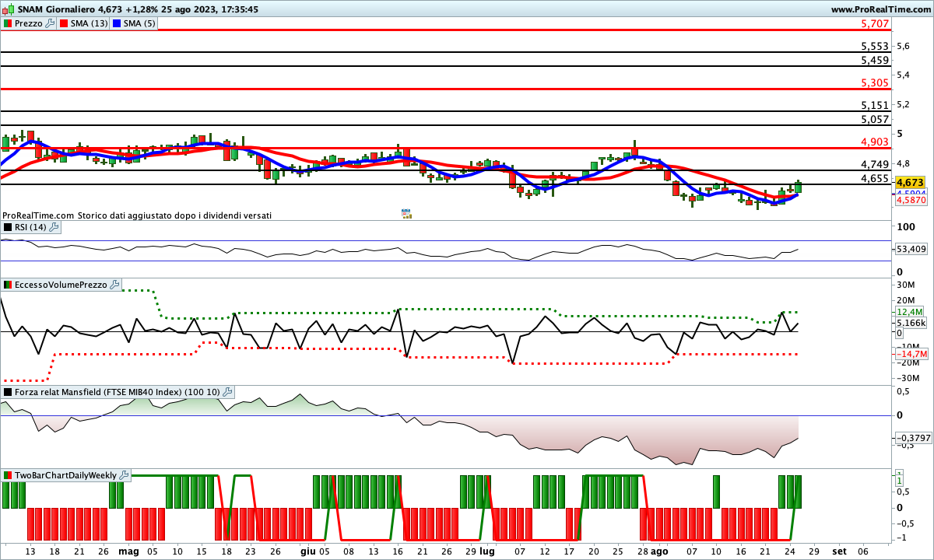The height and width of the screenshot is (560, 934).
Task: Click the 'giu' month marker on time axis
Action: tap(308, 551)
